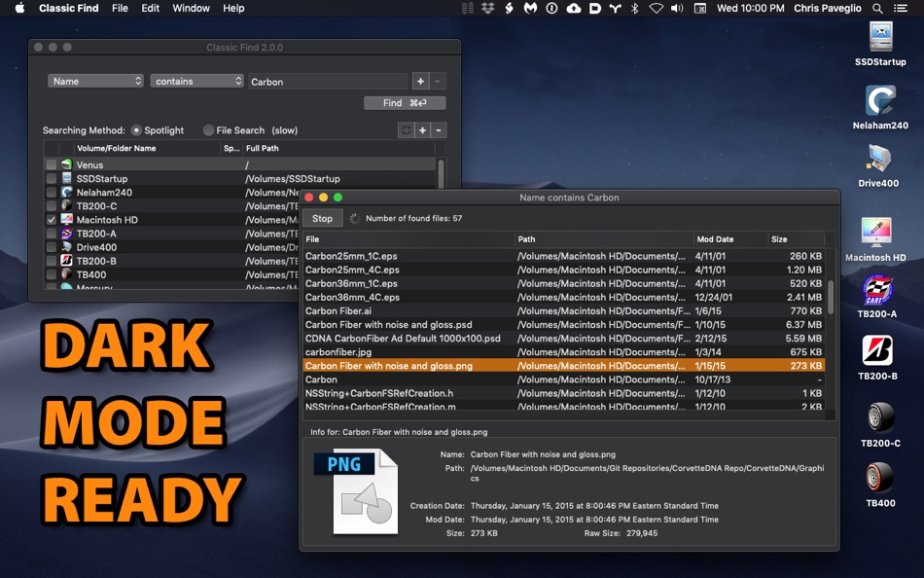Click the Volume/Folder Name column header

click(x=147, y=149)
